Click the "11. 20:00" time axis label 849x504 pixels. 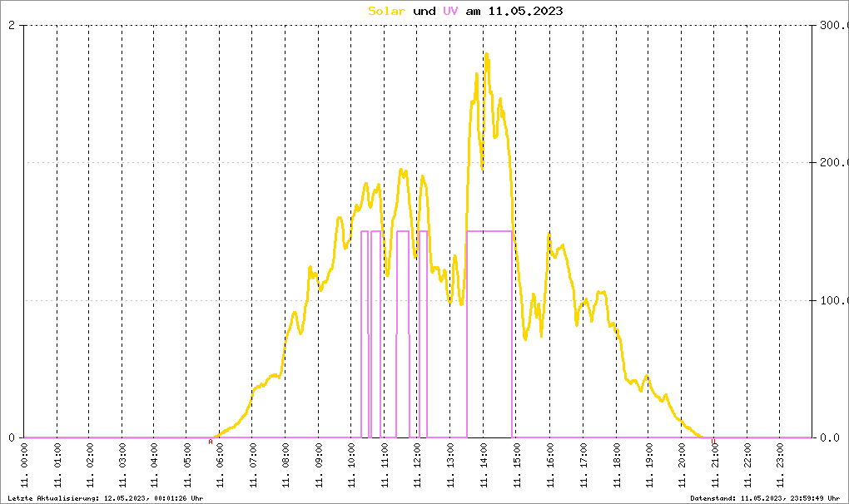pyautogui.click(x=681, y=465)
